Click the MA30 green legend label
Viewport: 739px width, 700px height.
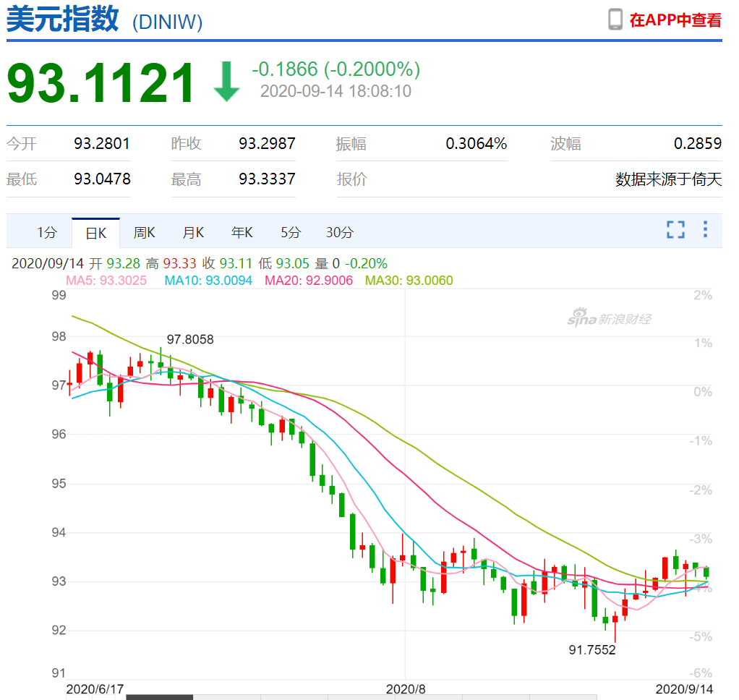click(x=409, y=281)
